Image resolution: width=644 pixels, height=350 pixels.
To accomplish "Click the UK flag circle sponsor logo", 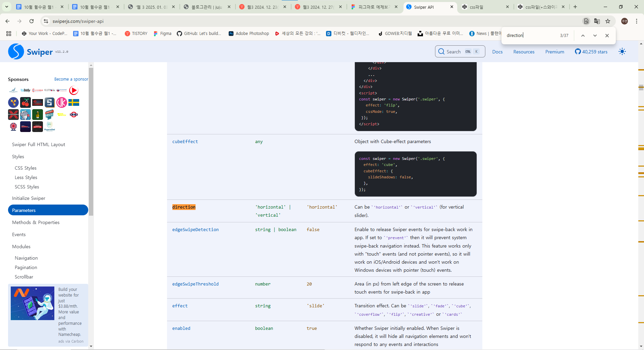I will (13, 127).
